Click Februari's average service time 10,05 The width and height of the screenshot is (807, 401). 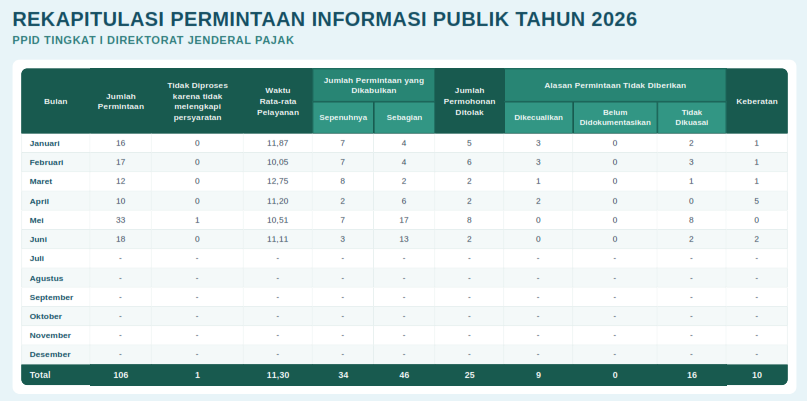point(278,162)
